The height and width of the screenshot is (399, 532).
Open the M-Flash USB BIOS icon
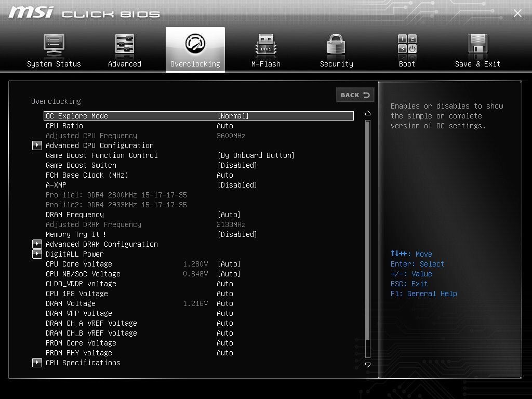point(266,45)
